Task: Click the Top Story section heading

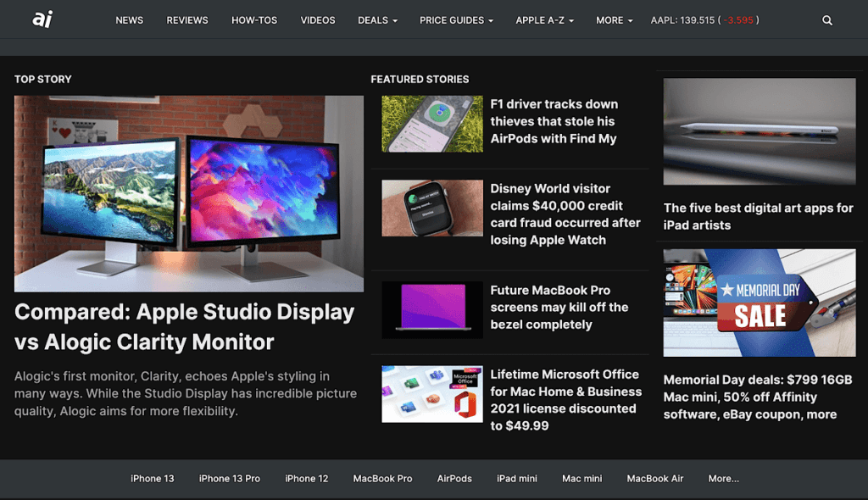Action: coord(42,79)
